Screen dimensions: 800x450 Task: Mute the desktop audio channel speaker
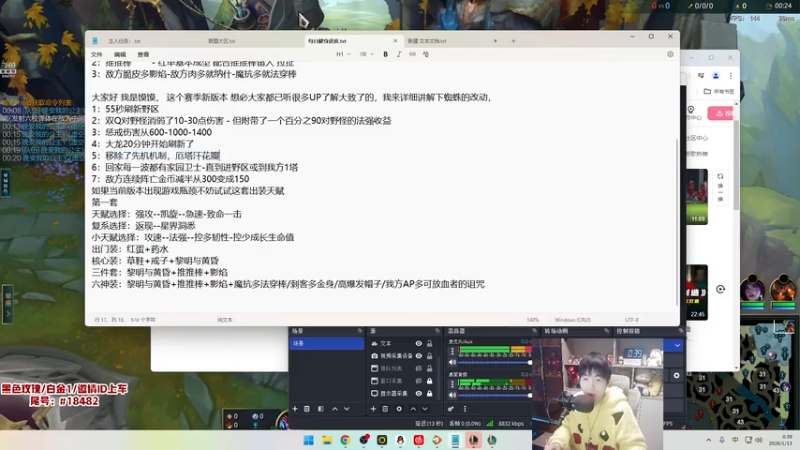(452, 395)
